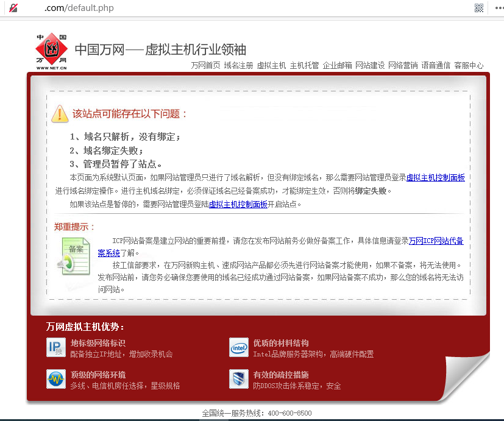
Task: Open the three-dots browser menu
Action: click(x=500, y=8)
